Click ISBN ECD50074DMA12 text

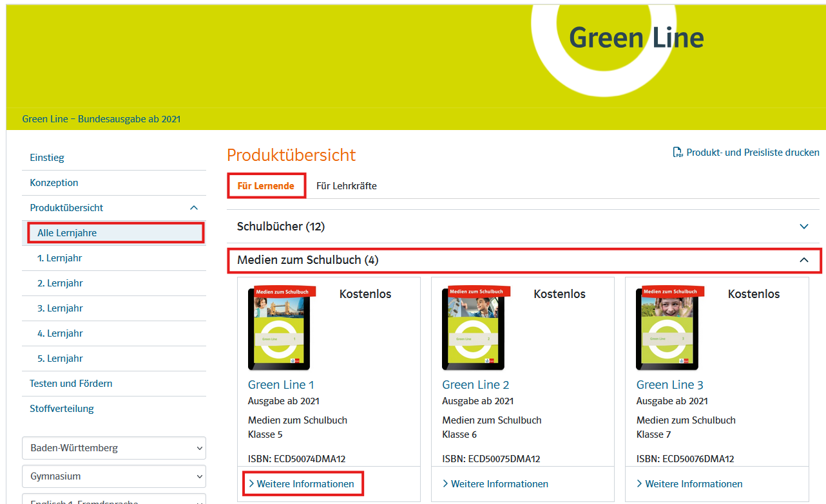[297, 459]
